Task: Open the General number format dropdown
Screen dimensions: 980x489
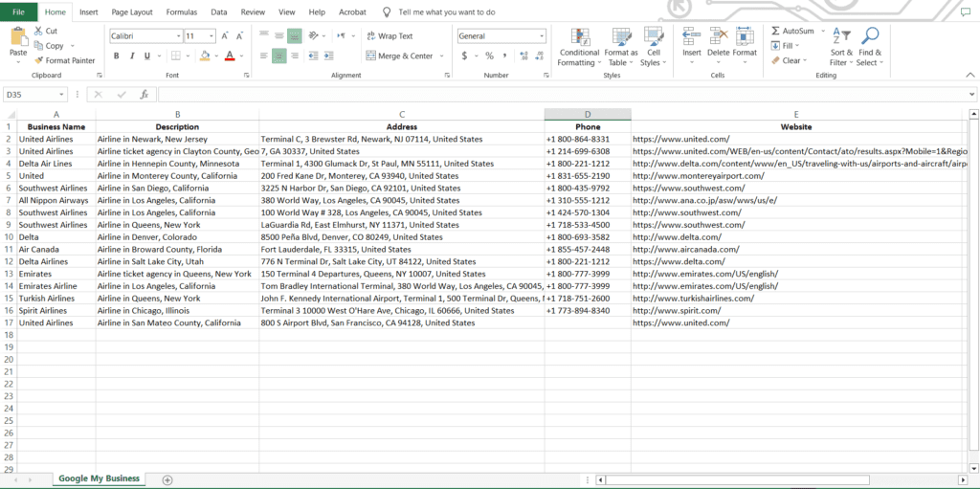Action: coord(542,36)
